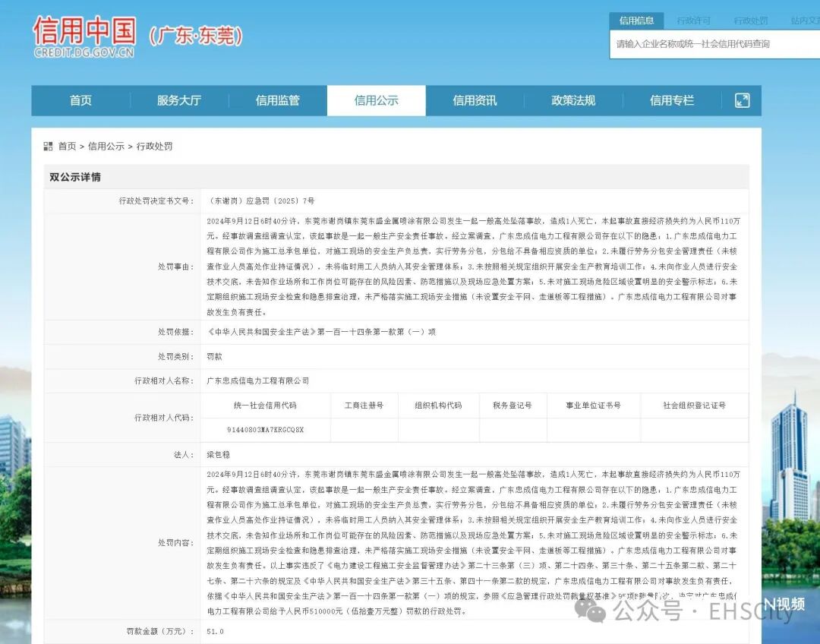Click the 行政相对人代码 label

pyautogui.click(x=164, y=418)
